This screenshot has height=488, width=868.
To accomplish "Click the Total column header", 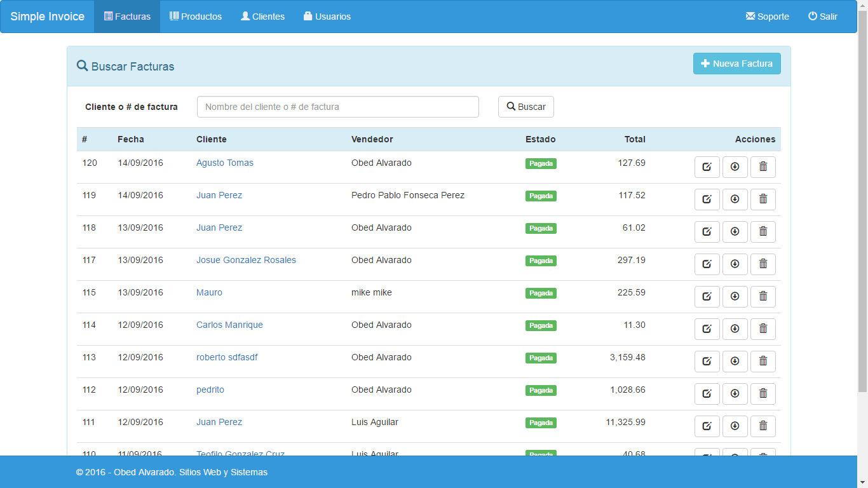I will pyautogui.click(x=635, y=140).
